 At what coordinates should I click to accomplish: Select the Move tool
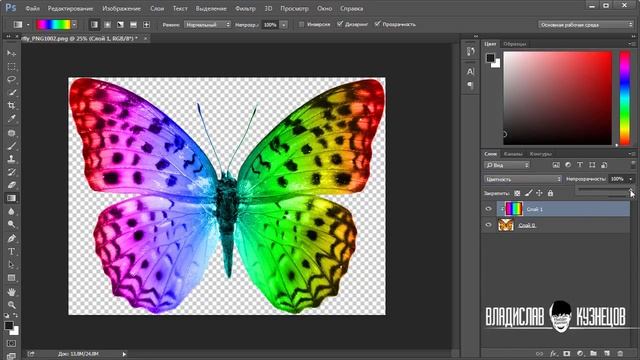pos(11,53)
